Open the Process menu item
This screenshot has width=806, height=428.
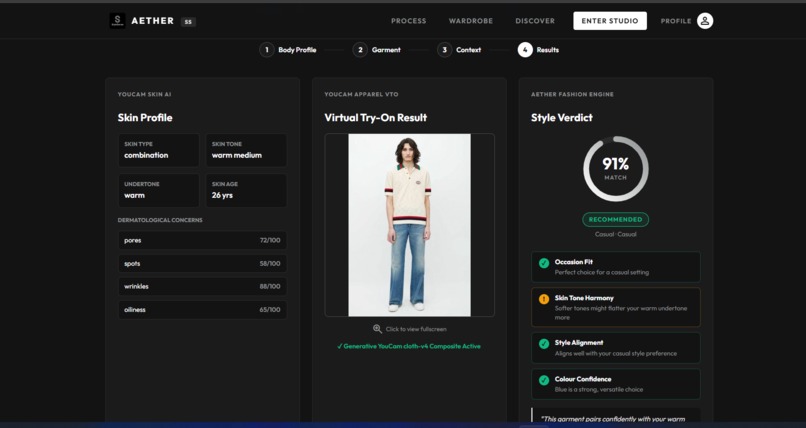coord(409,21)
